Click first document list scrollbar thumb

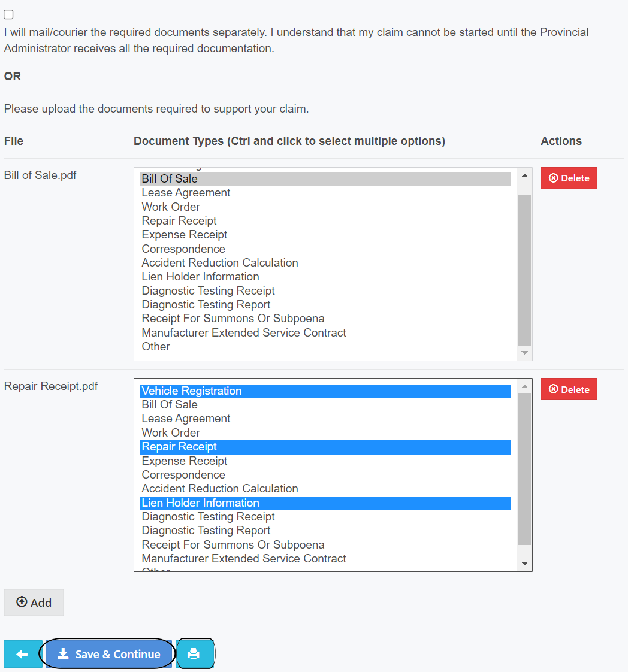click(524, 270)
